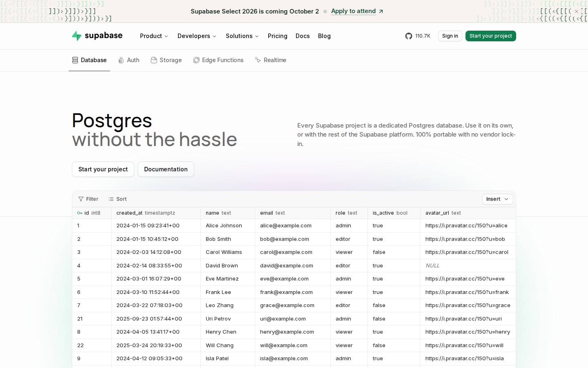Image resolution: width=588 pixels, height=368 pixels.
Task: Select Uri Petrov's false is_active cell
Action: pyautogui.click(x=394, y=319)
